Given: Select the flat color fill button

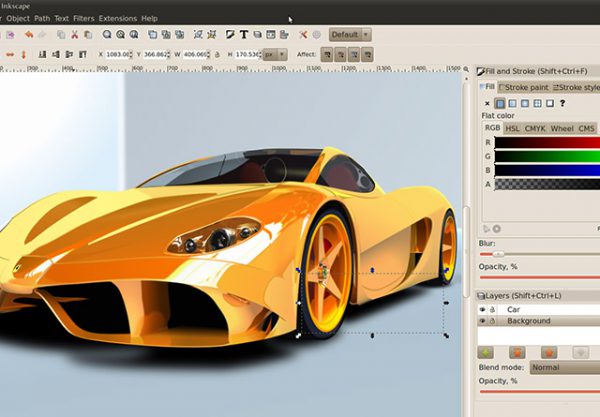Looking at the screenshot, I should [500, 103].
